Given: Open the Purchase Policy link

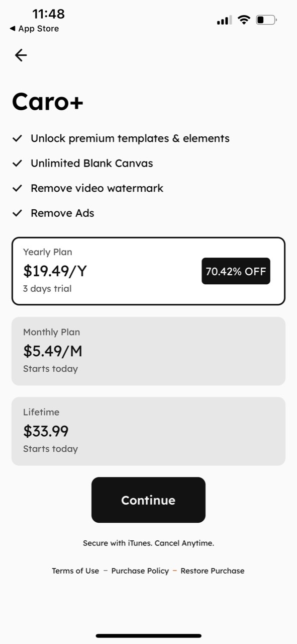Looking at the screenshot, I should click(x=140, y=571).
